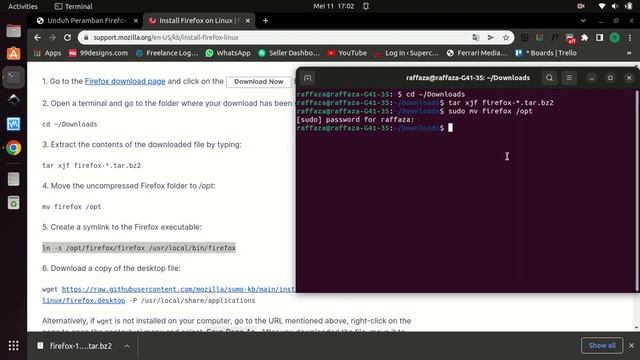Open Seller Dashboard bookmark
640x360 pixels.
pos(289,53)
